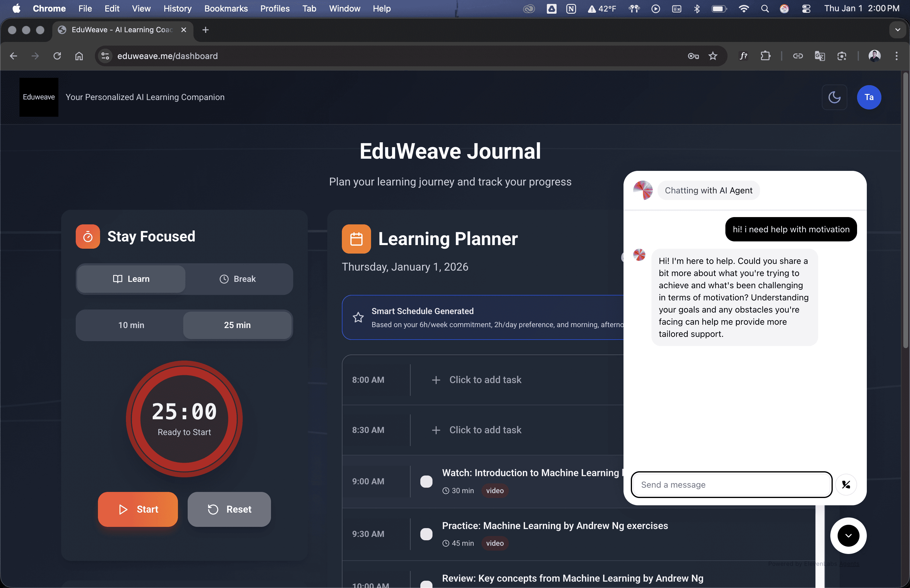Click the Ta profile avatar

869,97
